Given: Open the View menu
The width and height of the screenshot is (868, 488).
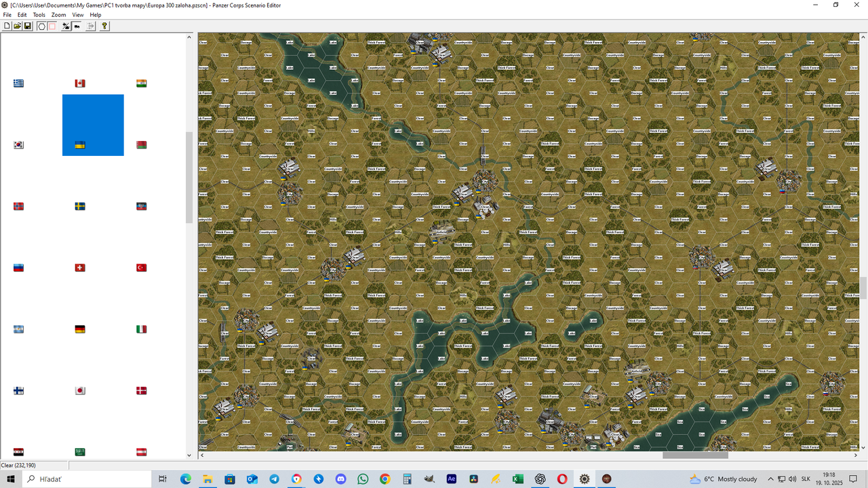Looking at the screenshot, I should [78, 14].
